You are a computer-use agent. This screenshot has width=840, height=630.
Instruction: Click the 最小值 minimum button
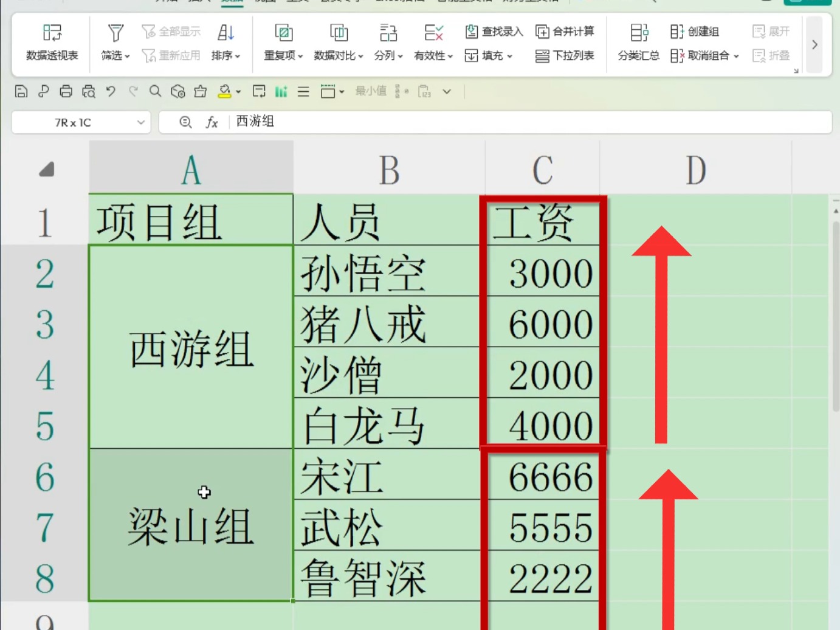[x=371, y=91]
